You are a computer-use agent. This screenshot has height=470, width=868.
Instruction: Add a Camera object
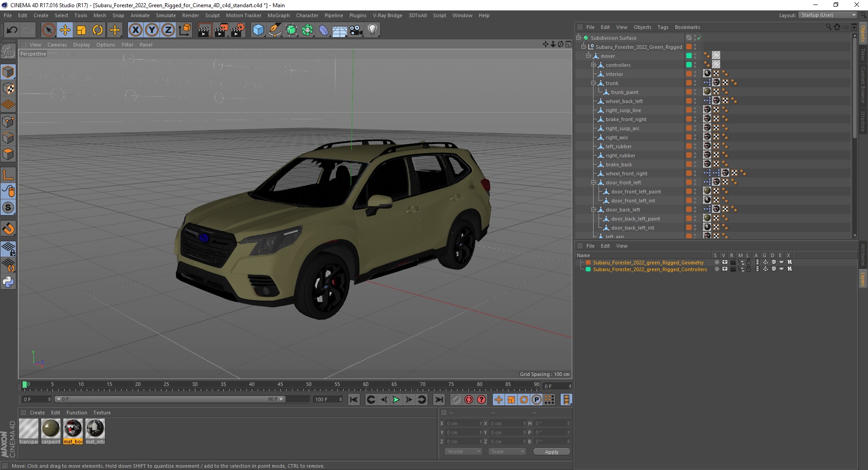point(356,30)
